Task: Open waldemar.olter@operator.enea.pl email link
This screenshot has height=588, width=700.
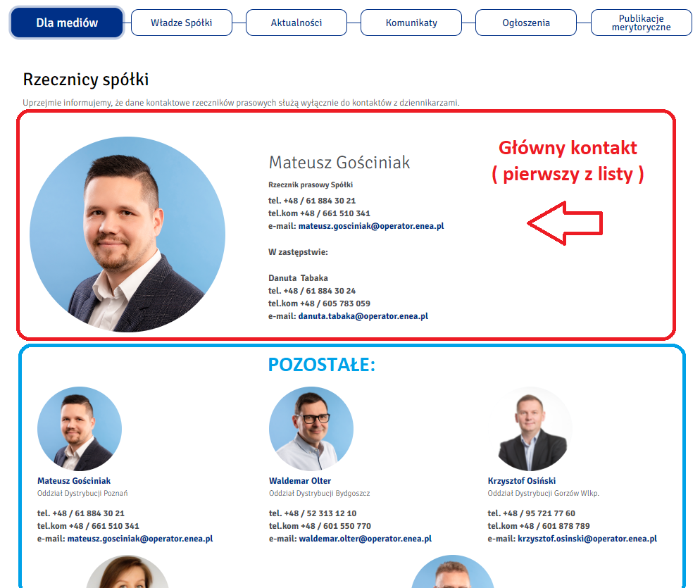Action: pyautogui.click(x=365, y=539)
